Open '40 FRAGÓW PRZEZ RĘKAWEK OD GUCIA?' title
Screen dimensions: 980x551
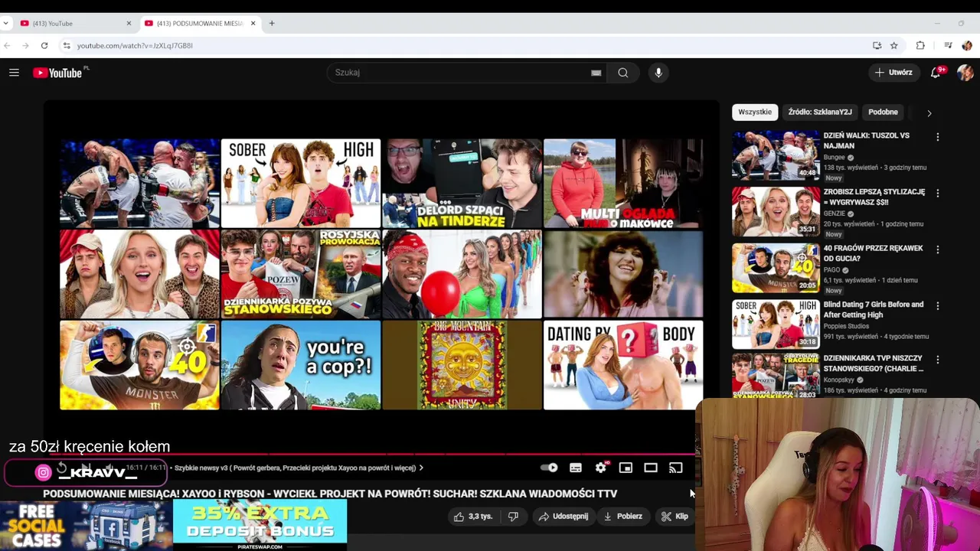873,253
